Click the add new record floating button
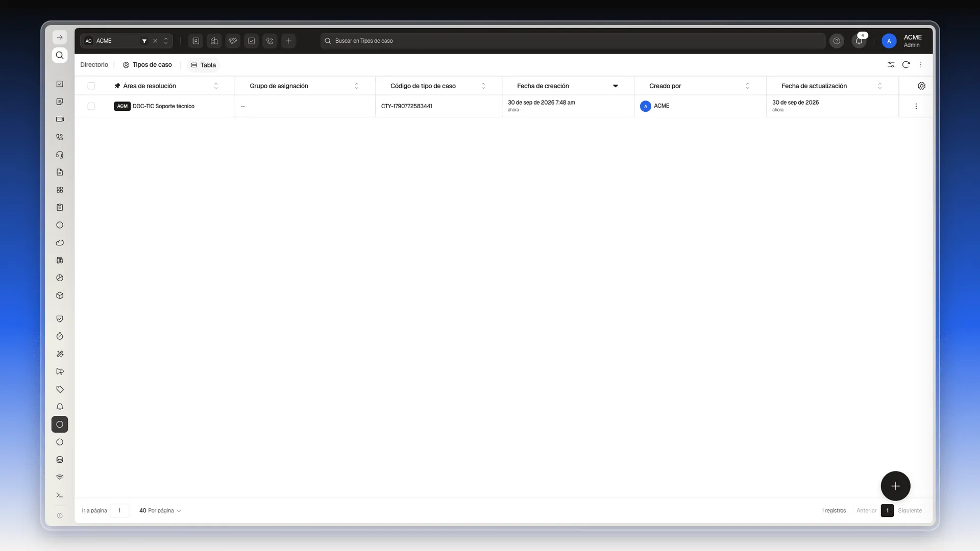This screenshot has height=551, width=980. 895,486
